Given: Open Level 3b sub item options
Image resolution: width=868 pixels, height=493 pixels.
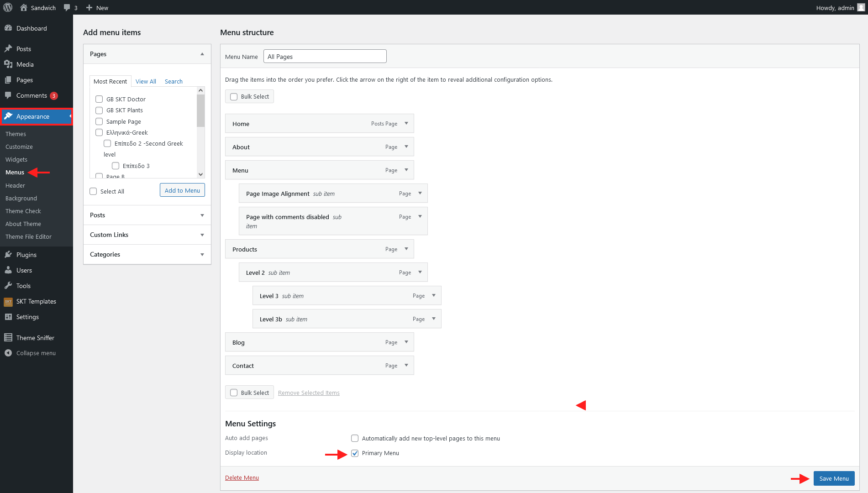Looking at the screenshot, I should [x=434, y=319].
